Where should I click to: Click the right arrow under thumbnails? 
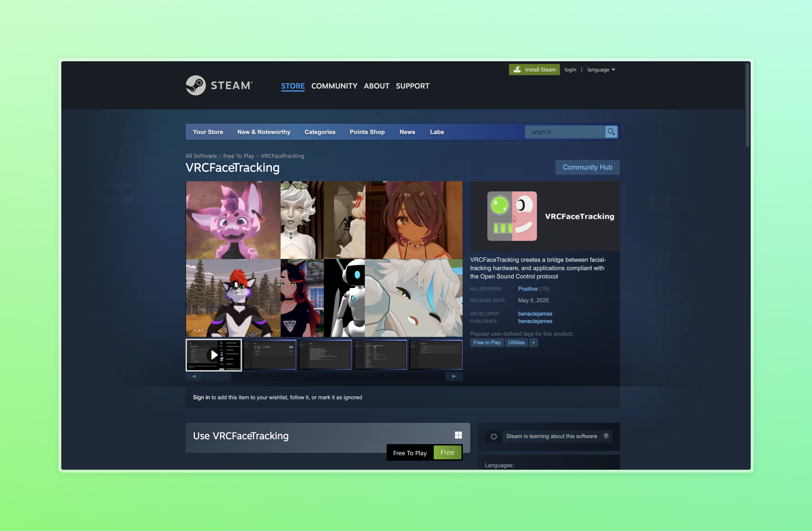click(x=454, y=377)
